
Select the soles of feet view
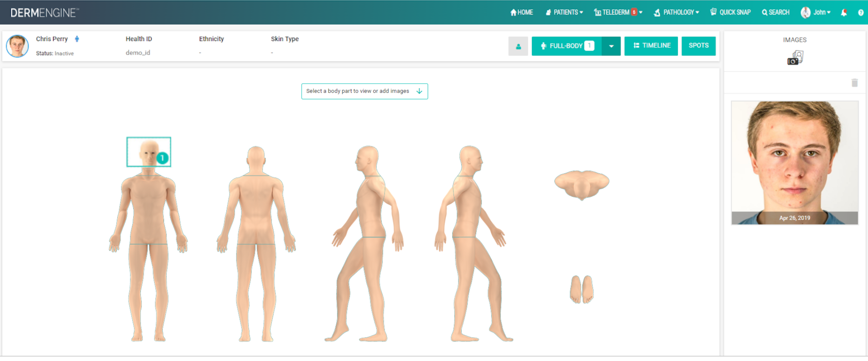582,289
